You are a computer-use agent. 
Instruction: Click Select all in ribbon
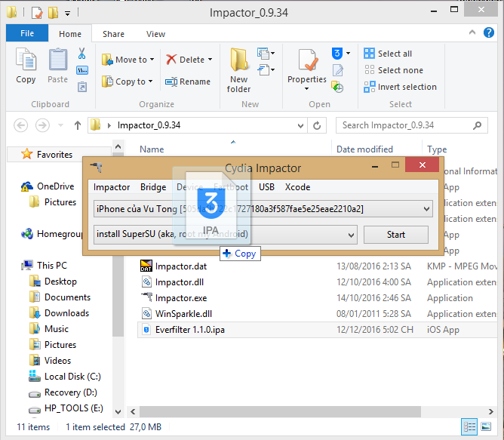tap(388, 54)
